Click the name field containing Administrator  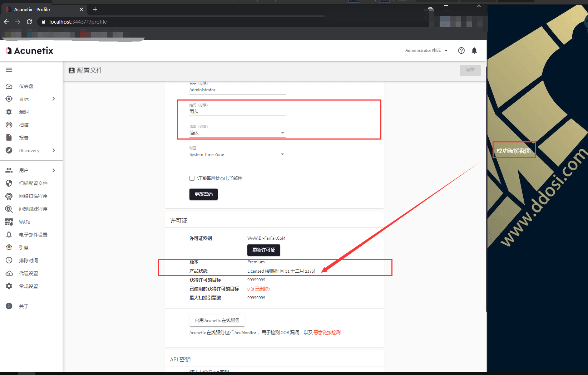click(237, 90)
